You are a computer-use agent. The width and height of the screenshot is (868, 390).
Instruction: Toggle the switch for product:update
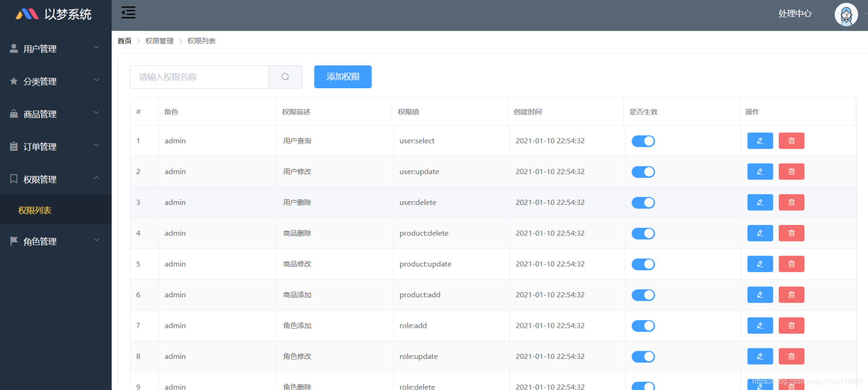pyautogui.click(x=643, y=264)
